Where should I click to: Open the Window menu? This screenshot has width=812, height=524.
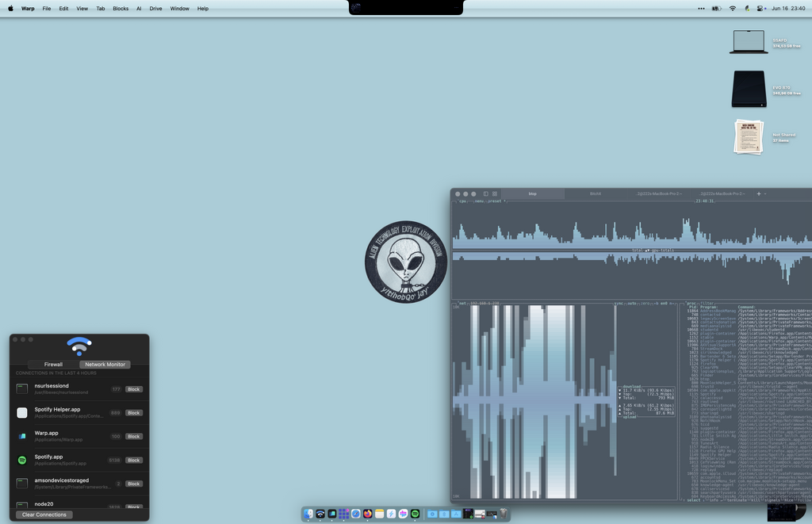180,8
